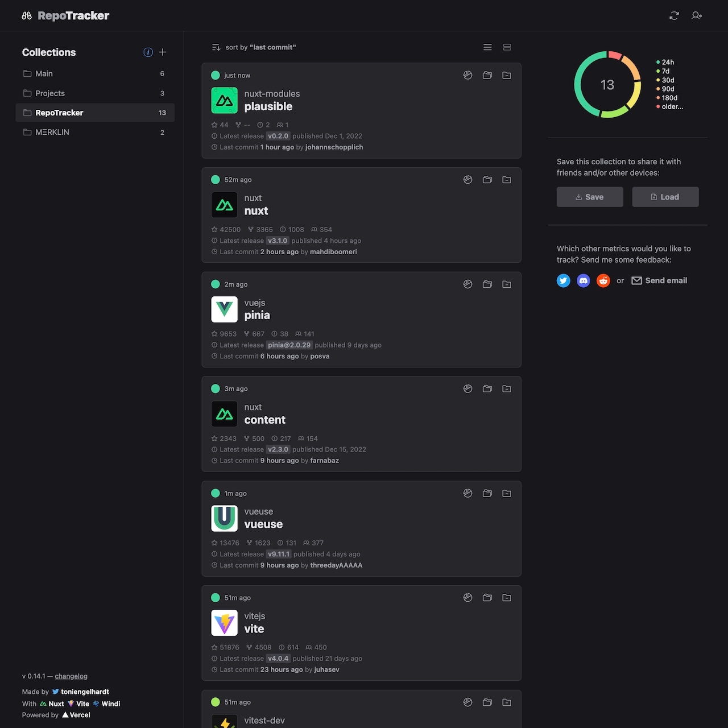
Task: Click the 24h legend entry
Action: click(665, 63)
